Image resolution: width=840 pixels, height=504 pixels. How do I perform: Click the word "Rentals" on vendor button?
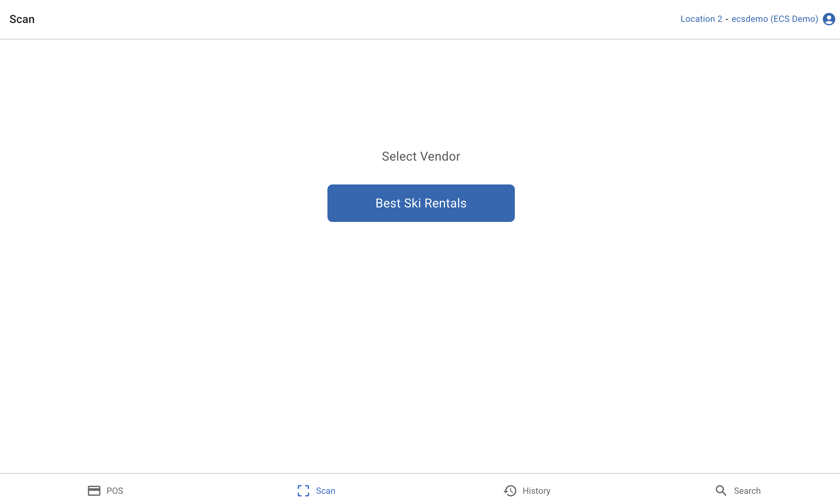[445, 203]
